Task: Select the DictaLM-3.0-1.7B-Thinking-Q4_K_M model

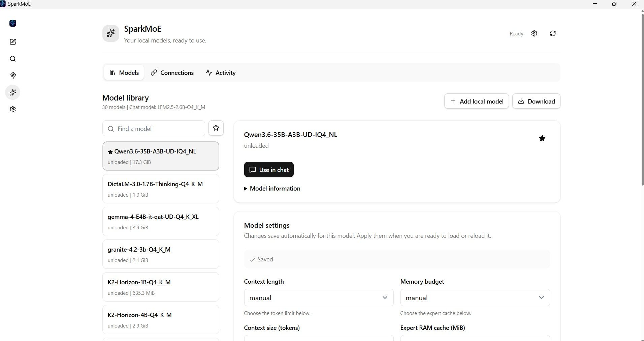Action: point(161,189)
